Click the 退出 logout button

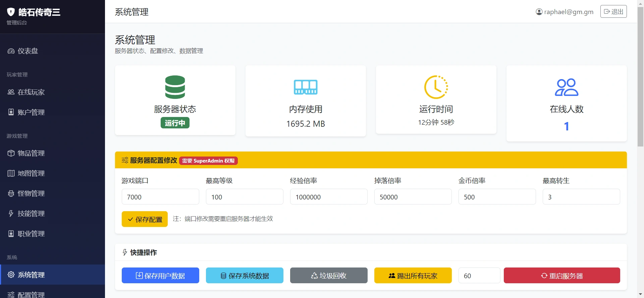(613, 12)
